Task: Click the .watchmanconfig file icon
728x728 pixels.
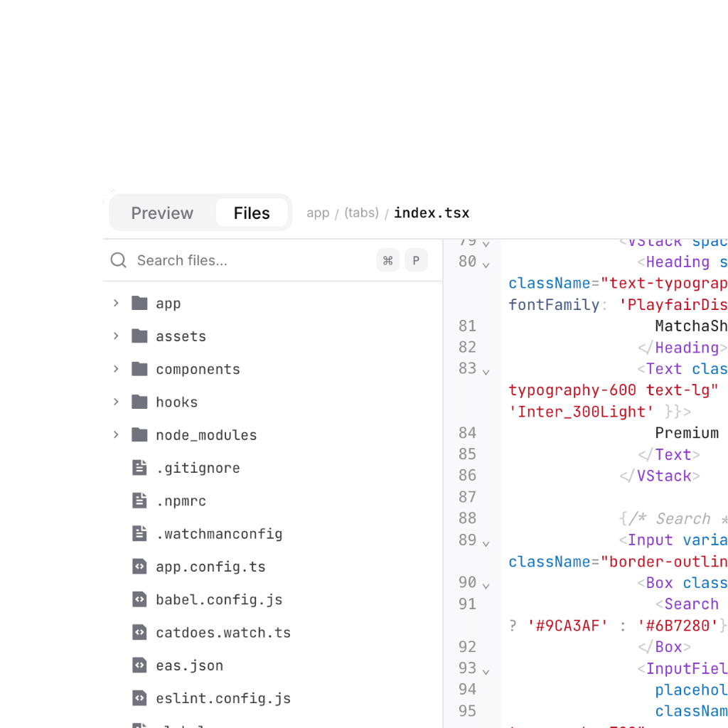Action: 139,533
